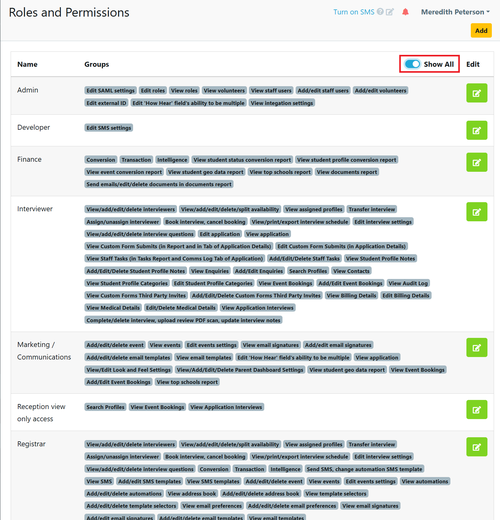Click the View SMS tag in Registrar

coord(99,482)
